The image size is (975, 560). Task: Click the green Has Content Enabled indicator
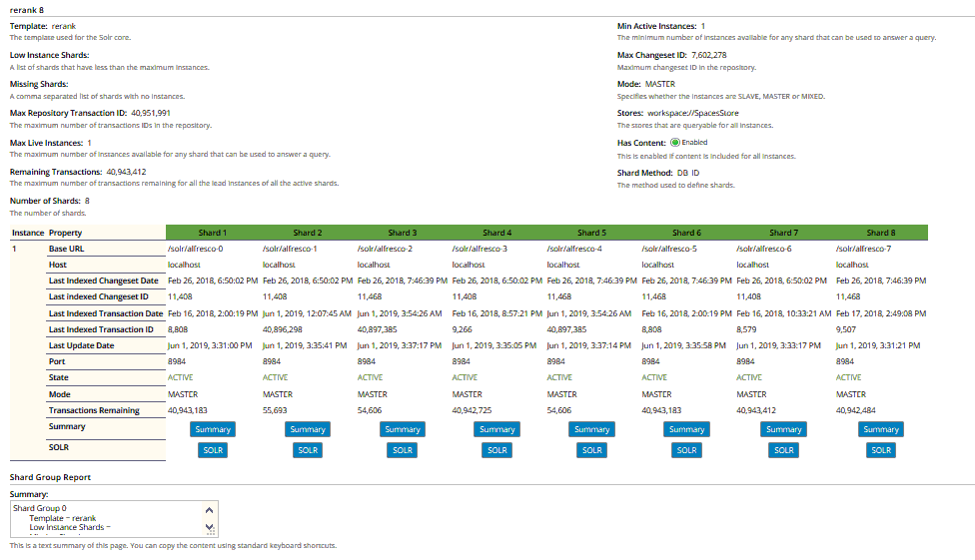click(675, 143)
